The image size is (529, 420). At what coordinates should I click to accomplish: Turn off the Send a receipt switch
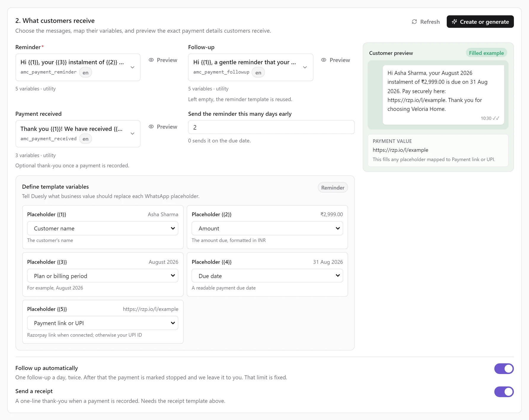pos(504,392)
